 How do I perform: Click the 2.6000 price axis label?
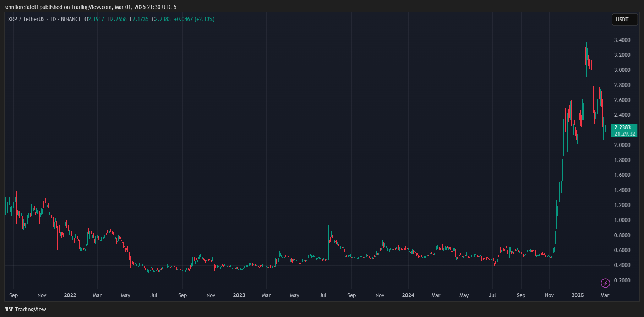tap(622, 100)
